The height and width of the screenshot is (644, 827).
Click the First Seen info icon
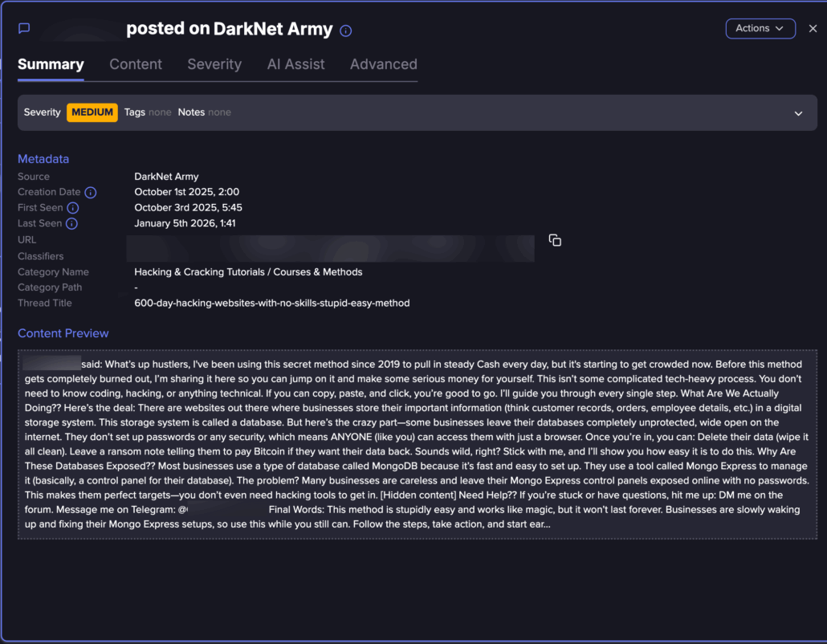point(73,208)
